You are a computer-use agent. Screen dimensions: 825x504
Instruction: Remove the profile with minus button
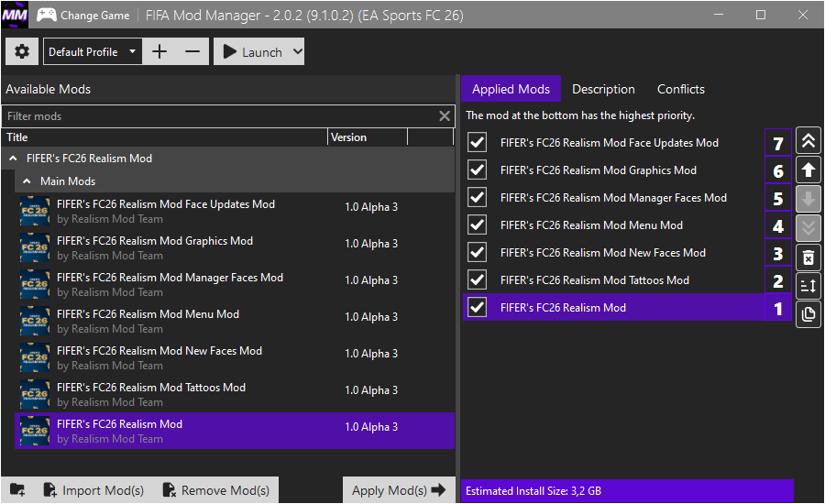[192, 52]
